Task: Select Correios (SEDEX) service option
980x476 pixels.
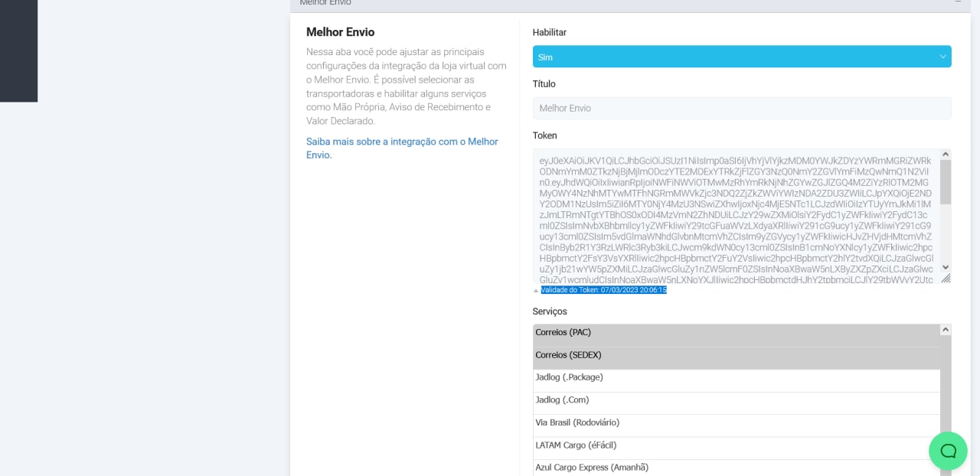Action: point(736,355)
